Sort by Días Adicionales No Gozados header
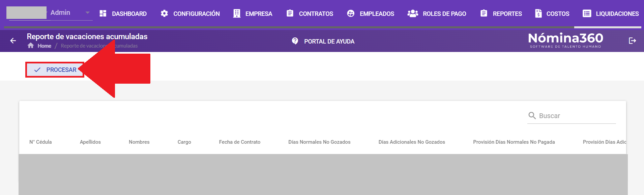 pos(412,142)
